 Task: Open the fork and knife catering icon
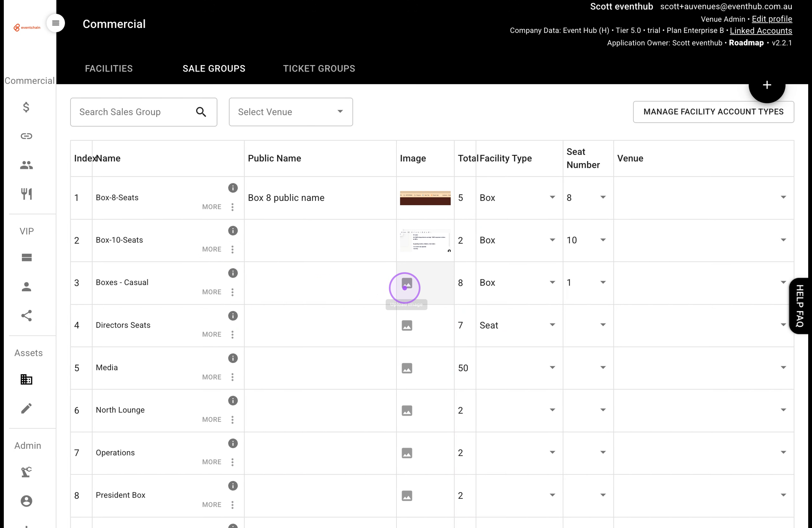coord(26,194)
